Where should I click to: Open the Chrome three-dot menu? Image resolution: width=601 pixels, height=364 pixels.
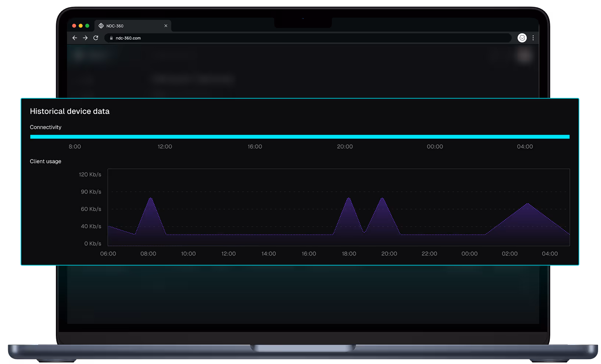533,38
